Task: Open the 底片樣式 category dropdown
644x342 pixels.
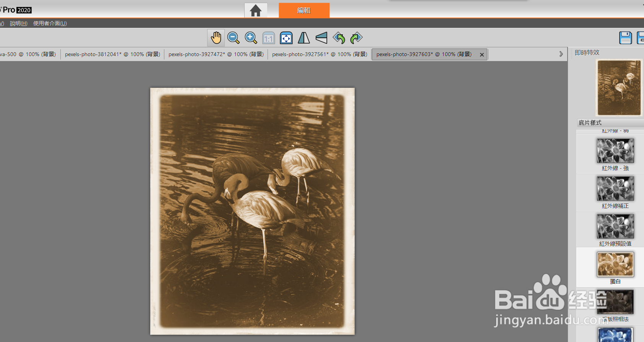Action: (x=610, y=123)
